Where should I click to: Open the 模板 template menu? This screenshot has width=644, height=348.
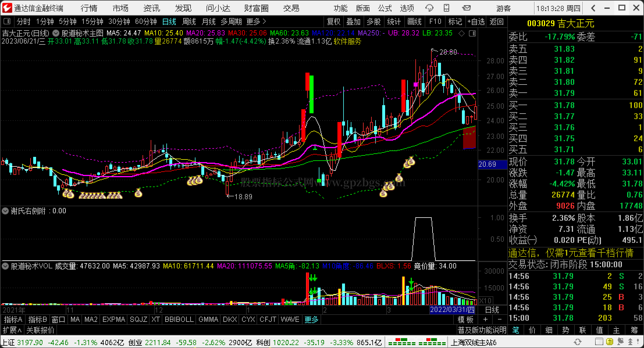coord(466,320)
